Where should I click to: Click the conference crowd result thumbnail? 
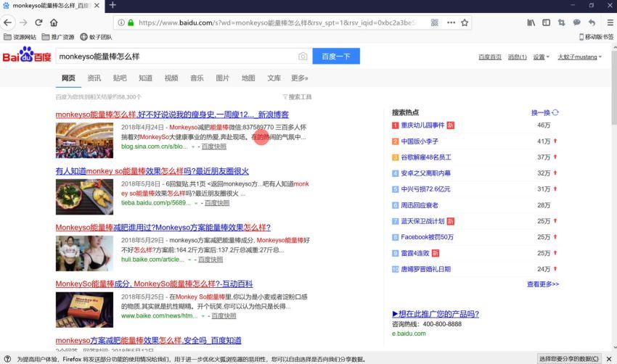pyautogui.click(x=84, y=141)
